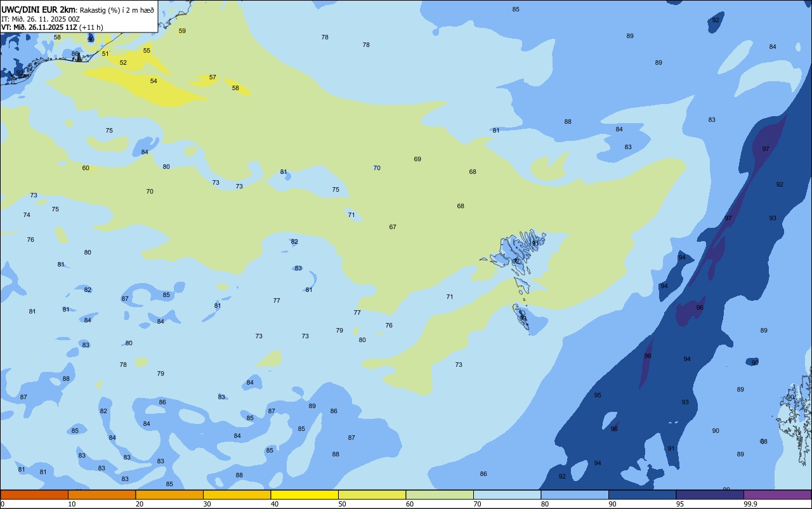Image resolution: width=812 pixels, height=509 pixels.
Task: Click the 'IT: Mið. 26. 11. 2025 00Z' line
Action: (x=40, y=18)
